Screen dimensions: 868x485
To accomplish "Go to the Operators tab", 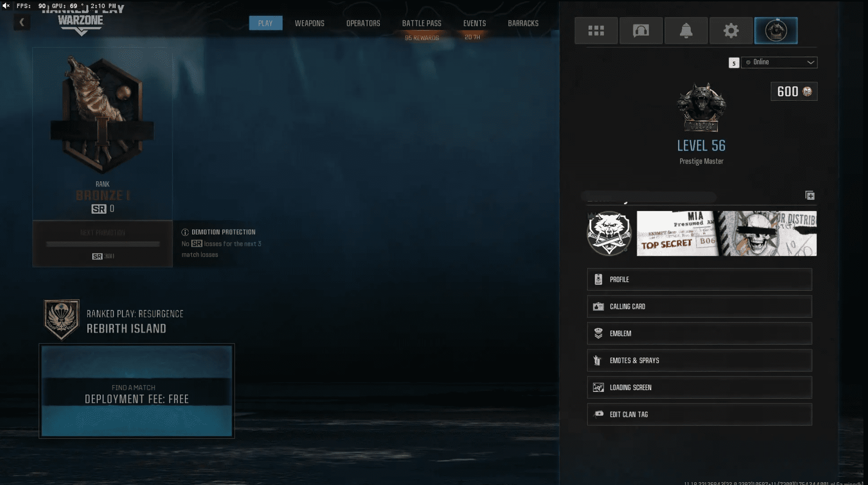I will (x=363, y=23).
